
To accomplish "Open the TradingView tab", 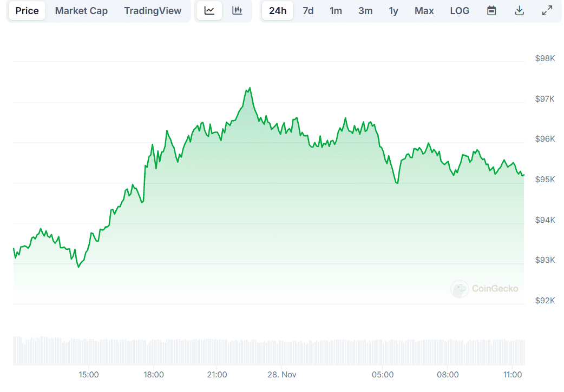I will tap(153, 10).
